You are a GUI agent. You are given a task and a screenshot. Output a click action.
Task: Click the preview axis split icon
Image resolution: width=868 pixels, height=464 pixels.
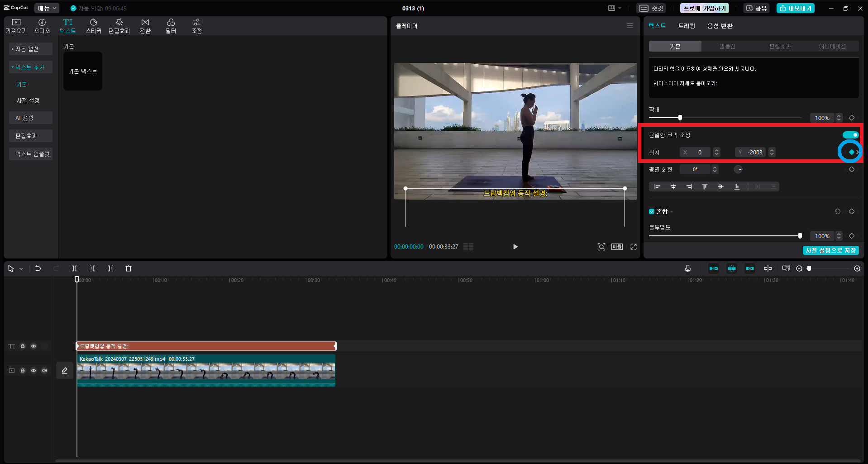(768, 268)
